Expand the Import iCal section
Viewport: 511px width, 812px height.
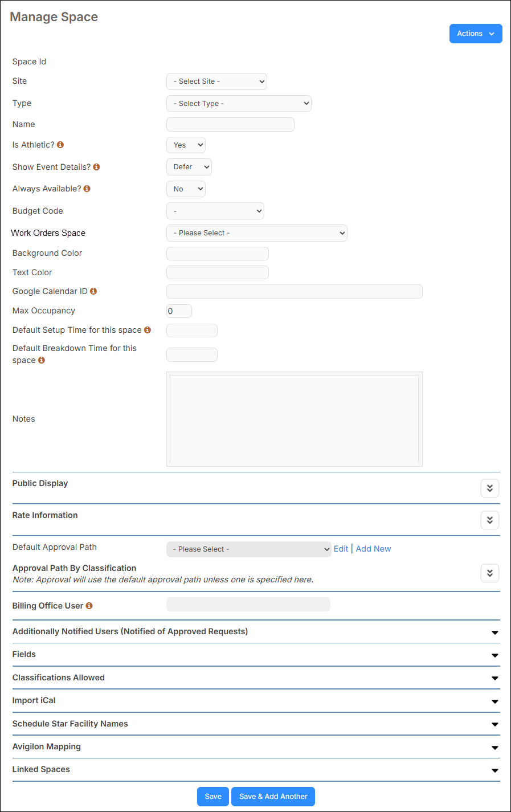tap(495, 701)
